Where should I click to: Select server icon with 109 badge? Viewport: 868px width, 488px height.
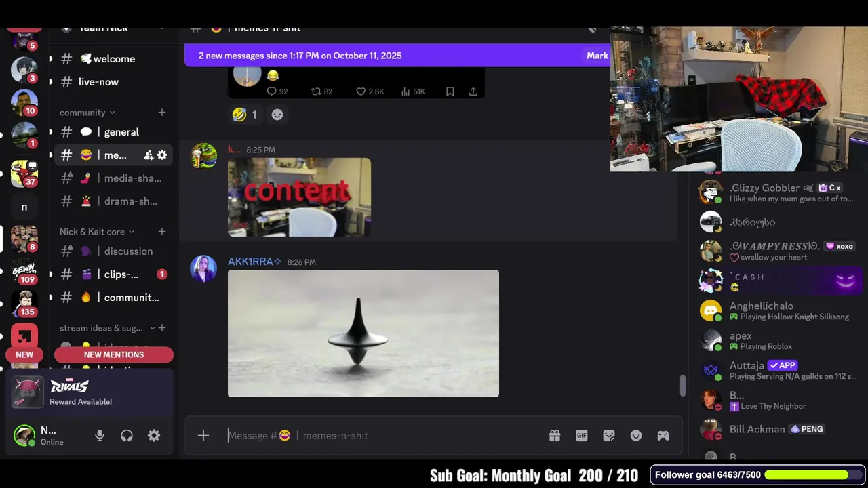24,271
